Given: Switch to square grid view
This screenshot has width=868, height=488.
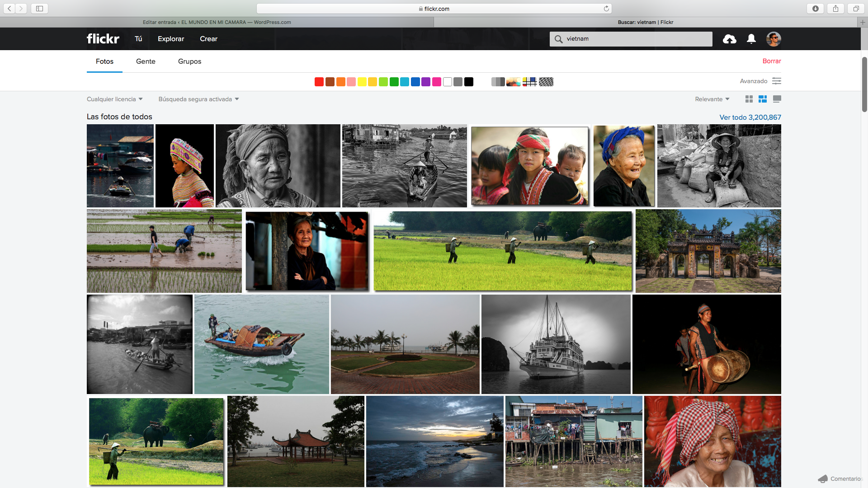Looking at the screenshot, I should click(749, 99).
